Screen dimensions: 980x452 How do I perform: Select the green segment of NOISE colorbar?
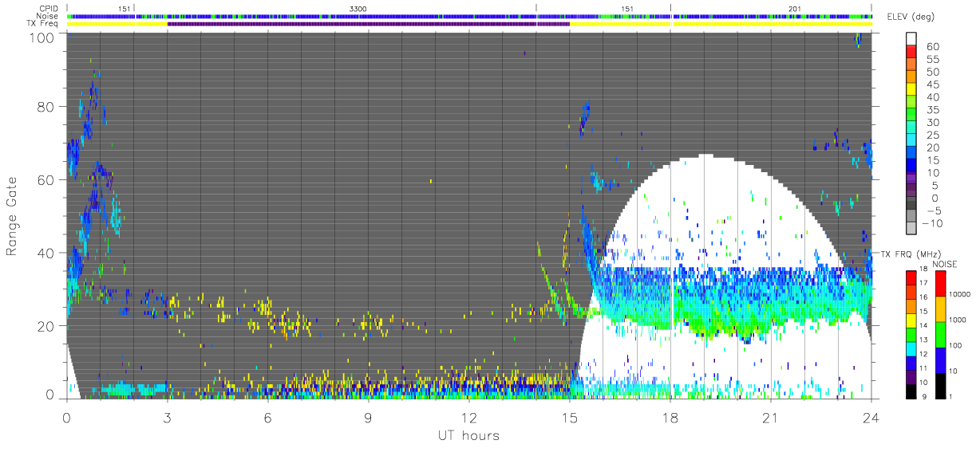point(941,334)
